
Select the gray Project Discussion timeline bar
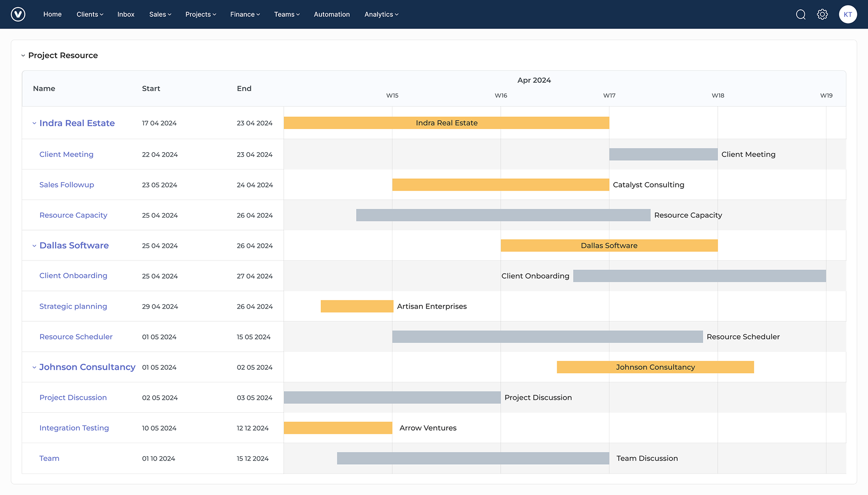(x=392, y=397)
